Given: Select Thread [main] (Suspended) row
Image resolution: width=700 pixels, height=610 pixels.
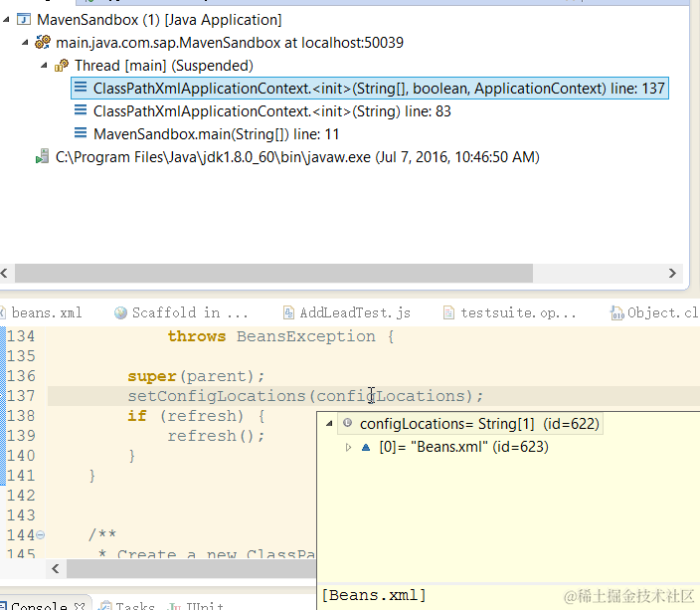Looking at the screenshot, I should [164, 66].
